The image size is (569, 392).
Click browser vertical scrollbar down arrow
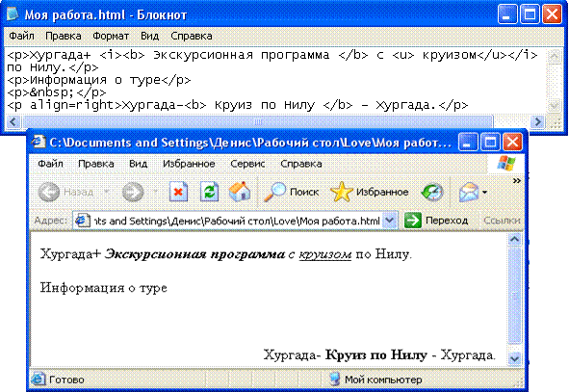pyautogui.click(x=514, y=358)
